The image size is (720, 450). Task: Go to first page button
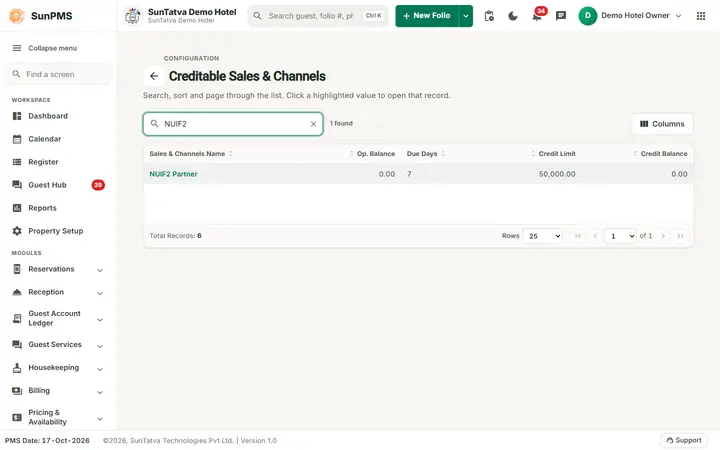pos(578,236)
